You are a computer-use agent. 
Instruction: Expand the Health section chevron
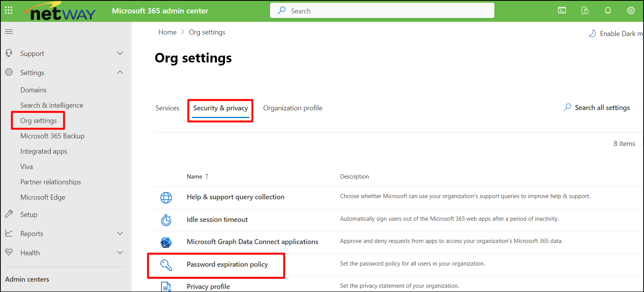point(120,253)
